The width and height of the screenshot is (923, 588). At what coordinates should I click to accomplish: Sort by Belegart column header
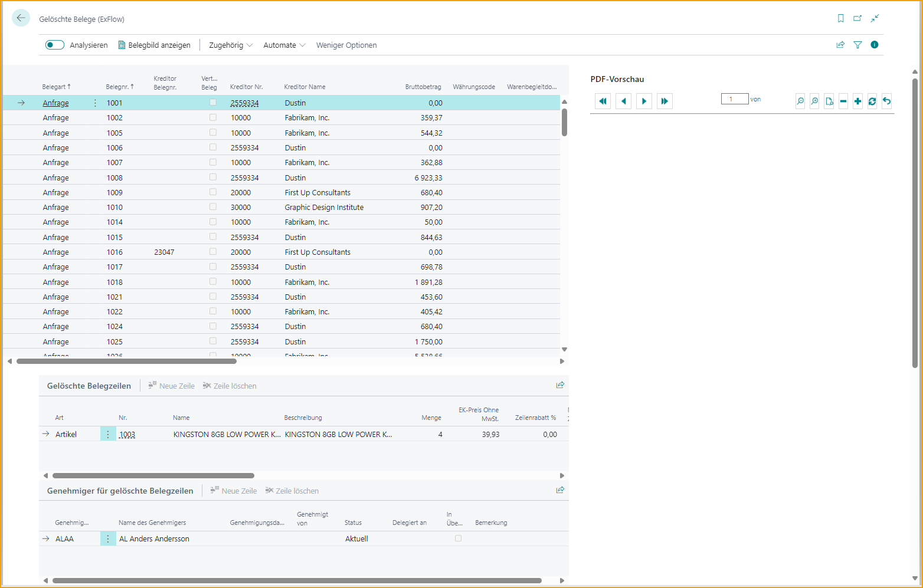click(56, 87)
